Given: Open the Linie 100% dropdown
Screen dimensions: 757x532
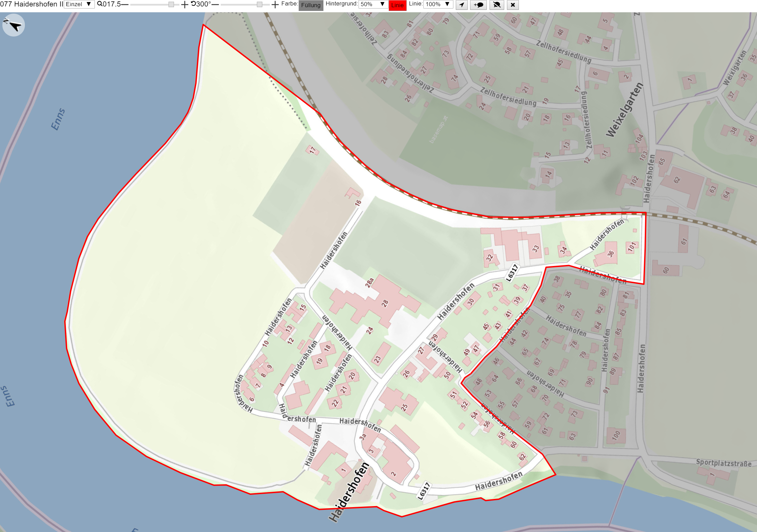Looking at the screenshot, I should pyautogui.click(x=438, y=4).
